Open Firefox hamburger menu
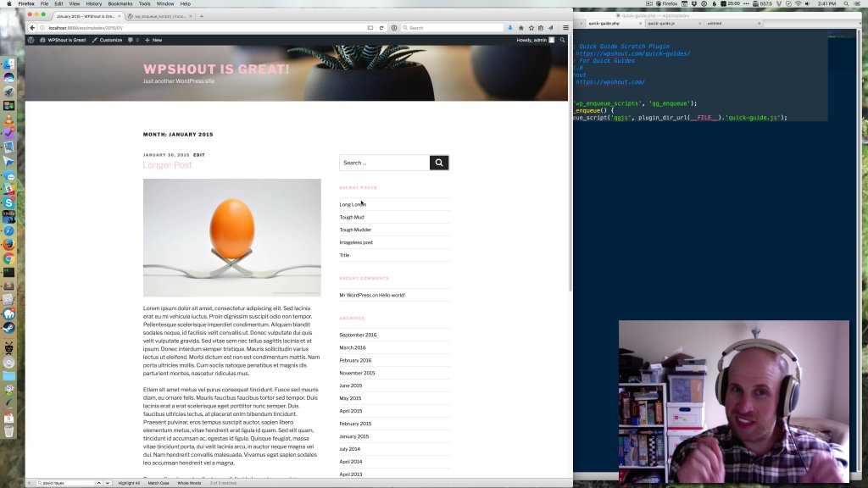The width and height of the screenshot is (868, 488). point(565,28)
